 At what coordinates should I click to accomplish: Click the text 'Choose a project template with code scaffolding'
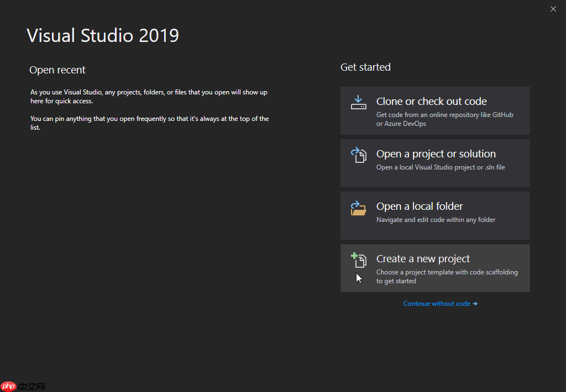tap(447, 272)
